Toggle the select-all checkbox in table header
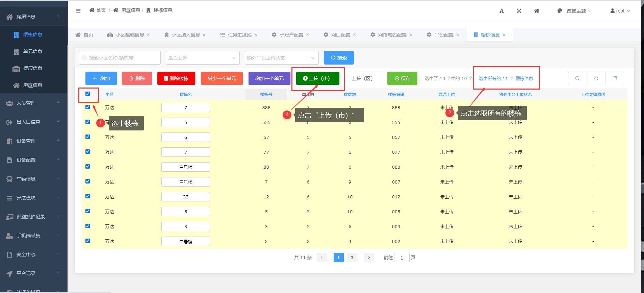Viewport: 644px width, 293px height. click(88, 94)
